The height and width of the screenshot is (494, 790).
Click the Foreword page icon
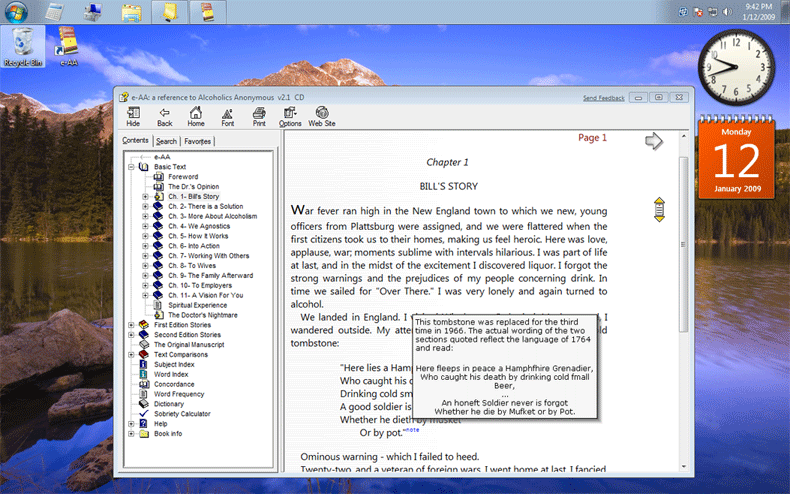[x=158, y=176]
